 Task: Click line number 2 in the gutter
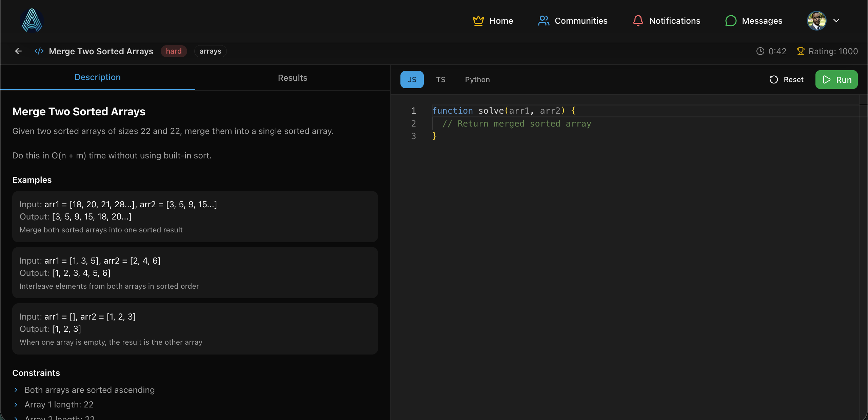[x=413, y=123]
